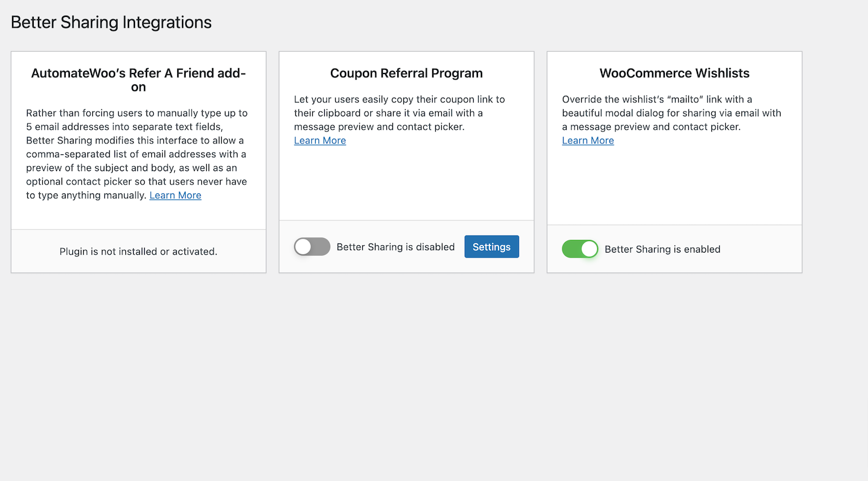Open Learn More link in AutomateWoo card
Screen dimensions: 868x481
pos(175,195)
